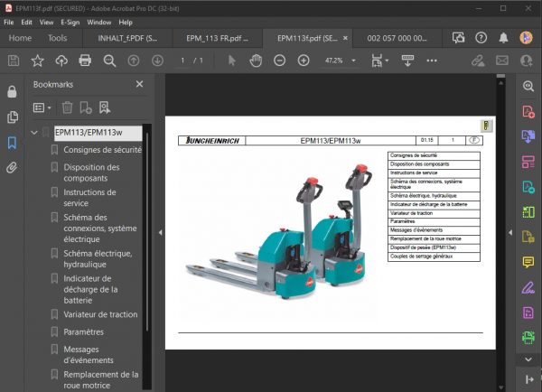Close the Bookmarks panel
The image size is (542, 392).
click(x=139, y=84)
